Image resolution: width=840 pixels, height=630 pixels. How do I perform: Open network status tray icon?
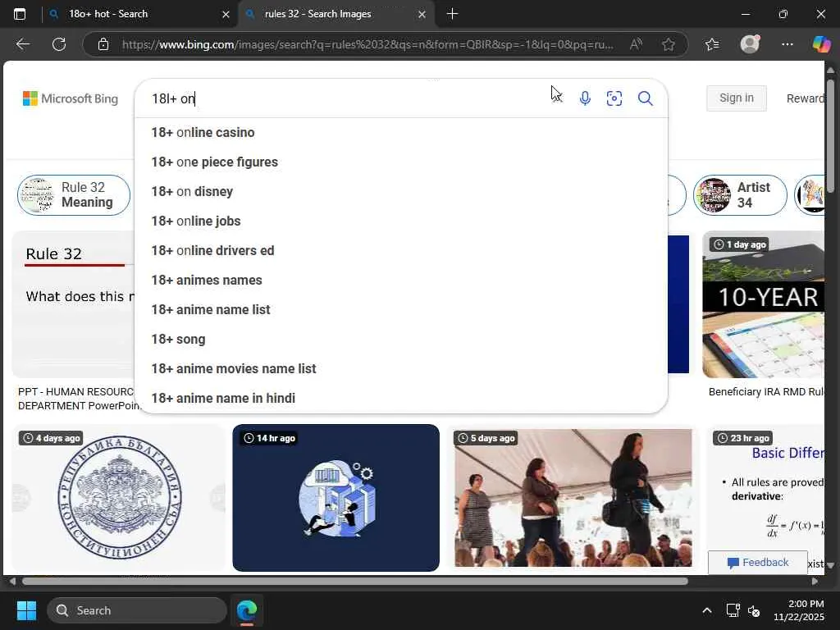pyautogui.click(x=733, y=610)
